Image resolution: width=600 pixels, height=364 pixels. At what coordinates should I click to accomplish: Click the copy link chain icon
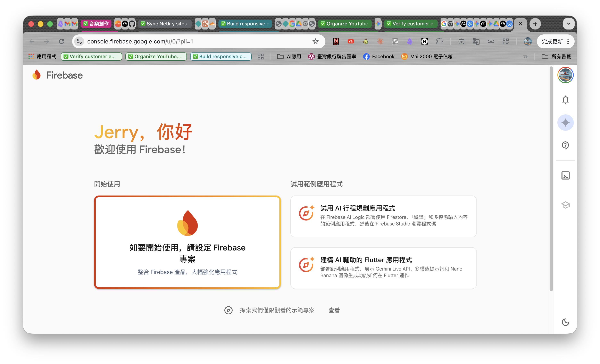[x=491, y=41]
